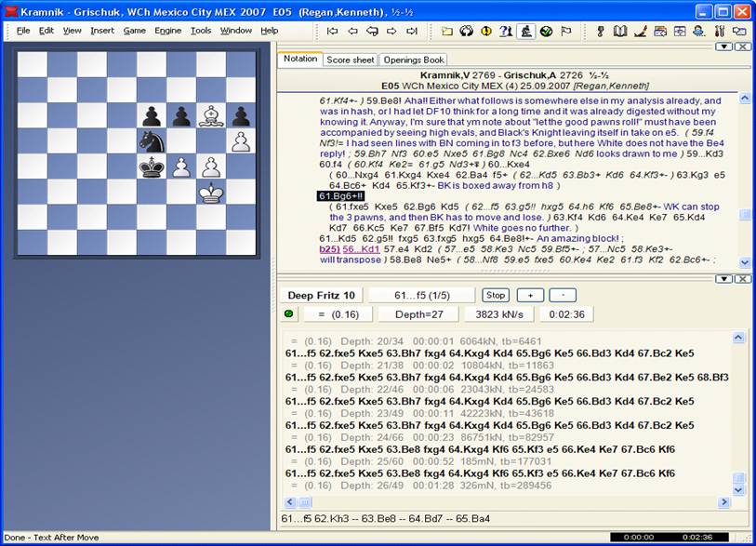Stop the Deep Fritz engine analysis

496,295
